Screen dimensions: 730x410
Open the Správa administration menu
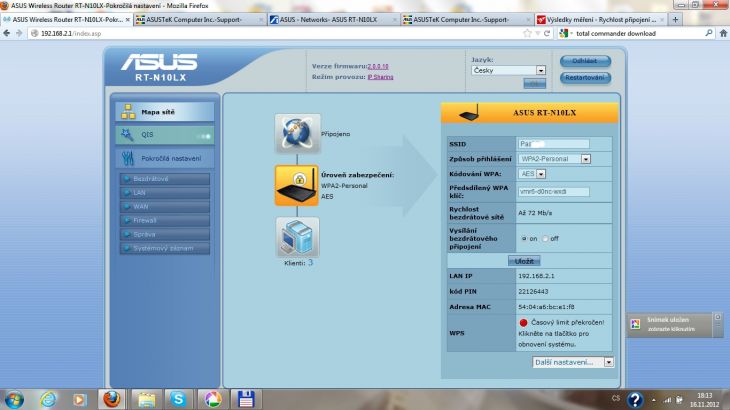(x=165, y=235)
